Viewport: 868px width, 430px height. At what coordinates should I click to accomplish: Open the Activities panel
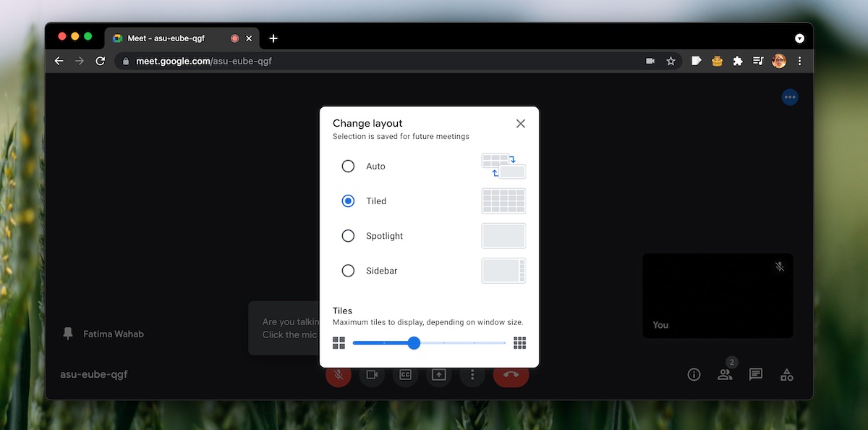786,375
